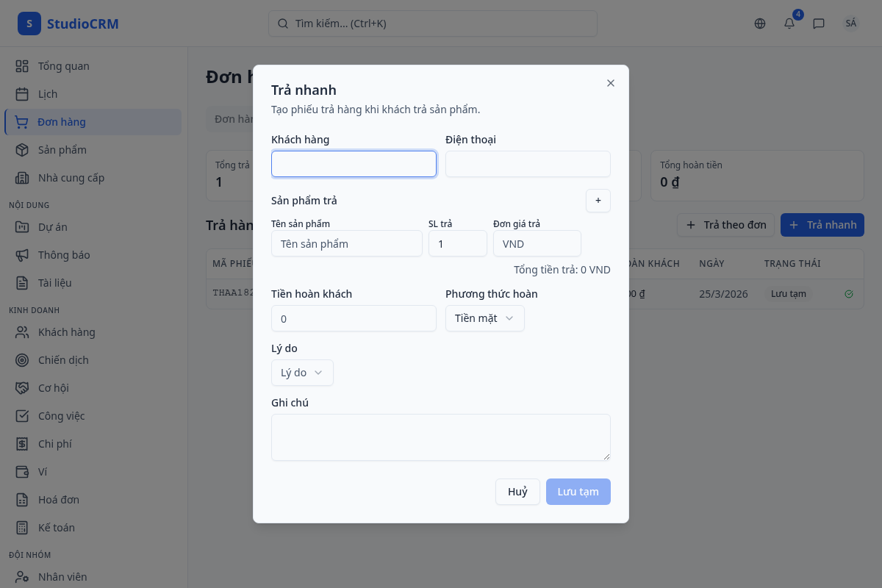Click the Ghi chú text area

pyautogui.click(x=440, y=437)
